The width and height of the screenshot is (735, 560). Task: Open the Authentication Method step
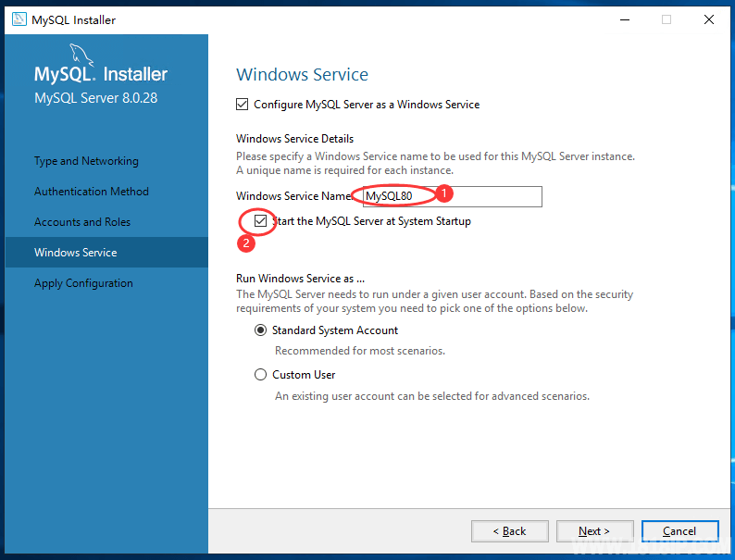pyautogui.click(x=92, y=192)
